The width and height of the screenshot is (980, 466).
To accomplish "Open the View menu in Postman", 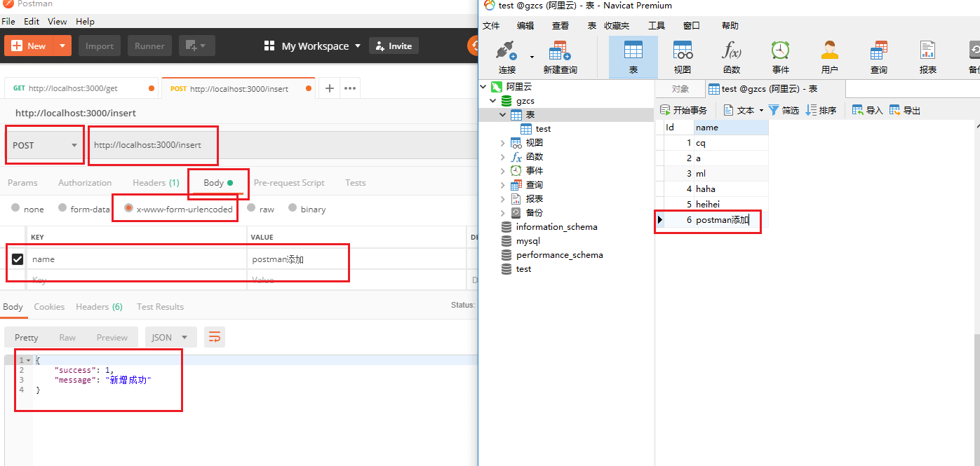I will (58, 22).
